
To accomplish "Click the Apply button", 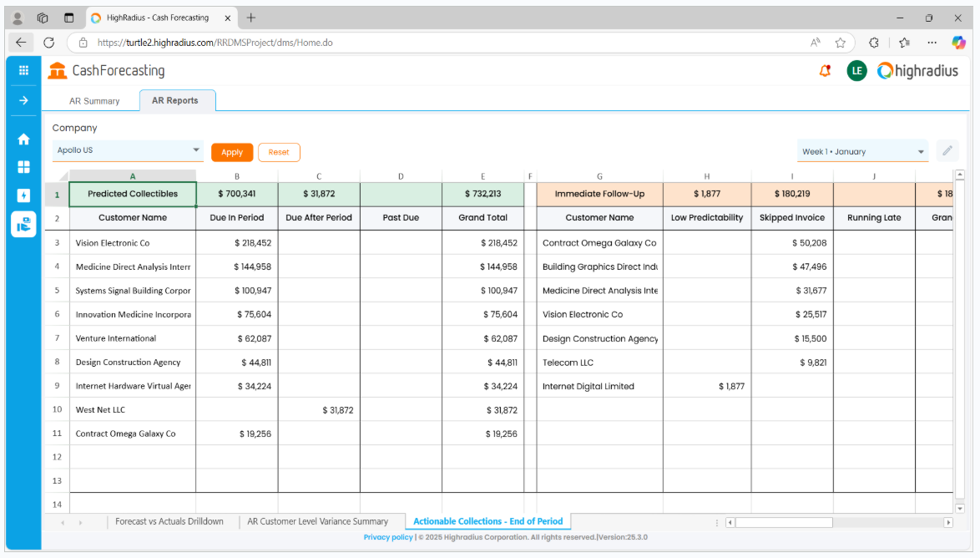I will (x=232, y=152).
